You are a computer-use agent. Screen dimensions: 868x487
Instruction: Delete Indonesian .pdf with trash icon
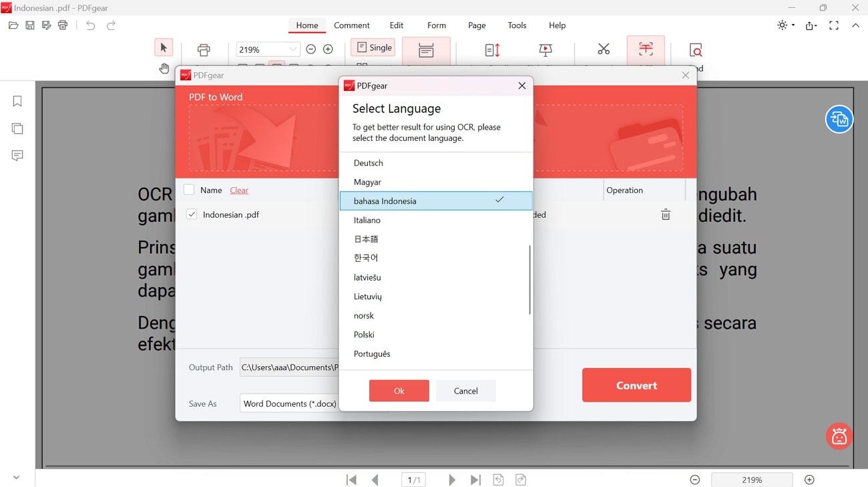pos(666,214)
